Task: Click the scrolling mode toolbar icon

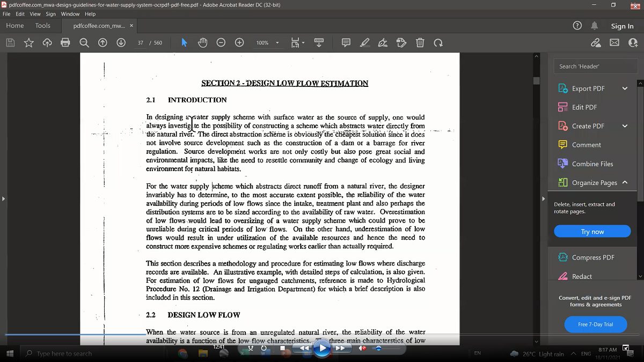Action: tap(319, 43)
